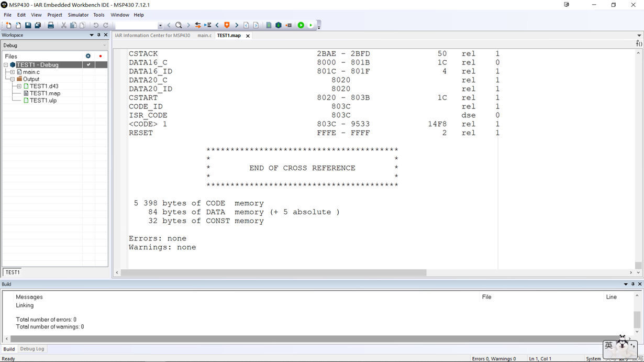Open workspace files settings gear

tap(88, 56)
